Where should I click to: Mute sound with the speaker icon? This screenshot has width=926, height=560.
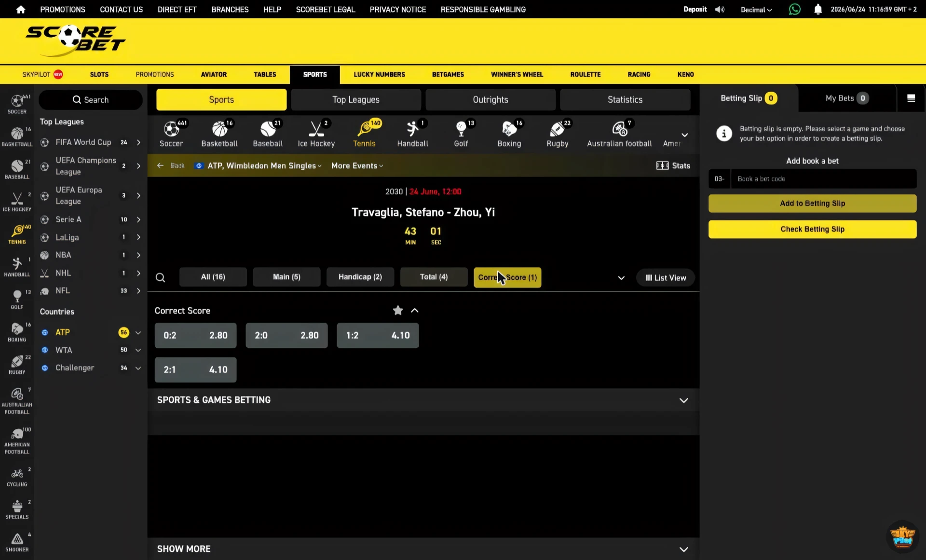click(x=720, y=9)
